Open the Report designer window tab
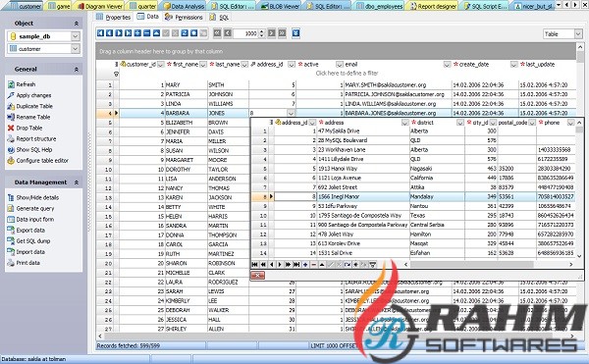 pyautogui.click(x=434, y=6)
